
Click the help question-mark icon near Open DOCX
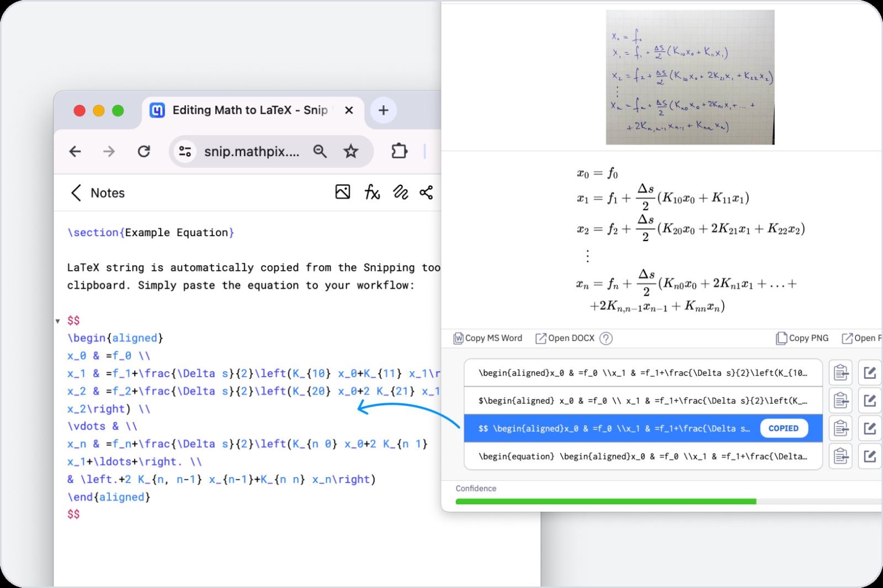tap(606, 338)
